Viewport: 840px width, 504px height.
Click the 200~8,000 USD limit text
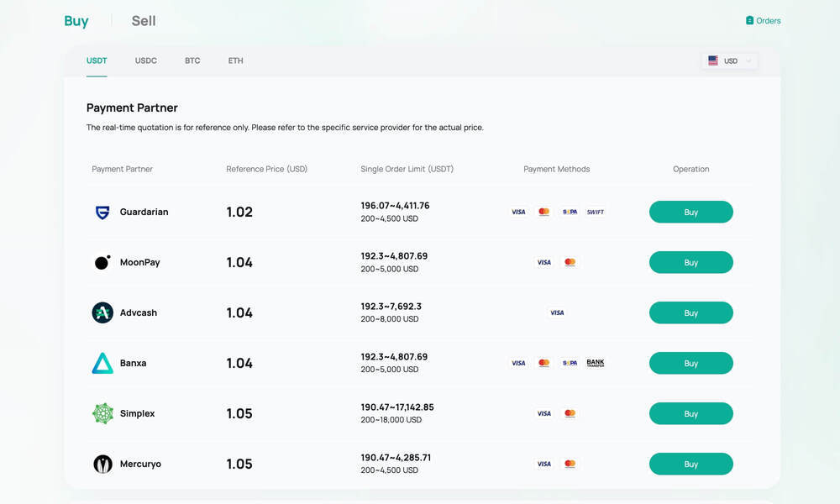(x=390, y=318)
